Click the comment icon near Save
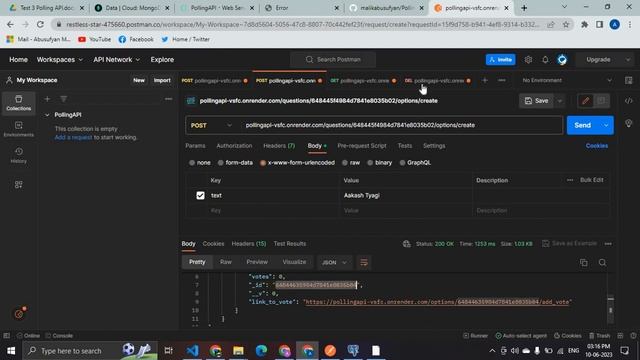Image resolution: width=640 pixels, height=360 pixels. point(601,101)
